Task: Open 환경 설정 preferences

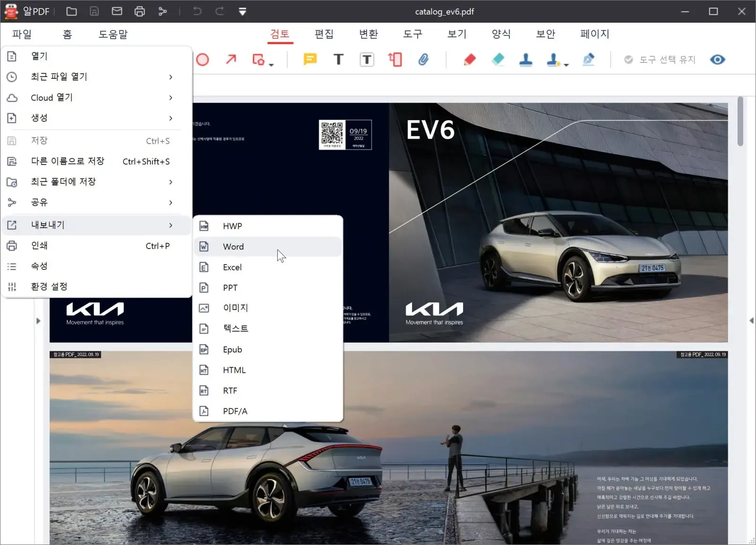Action: pyautogui.click(x=96, y=286)
